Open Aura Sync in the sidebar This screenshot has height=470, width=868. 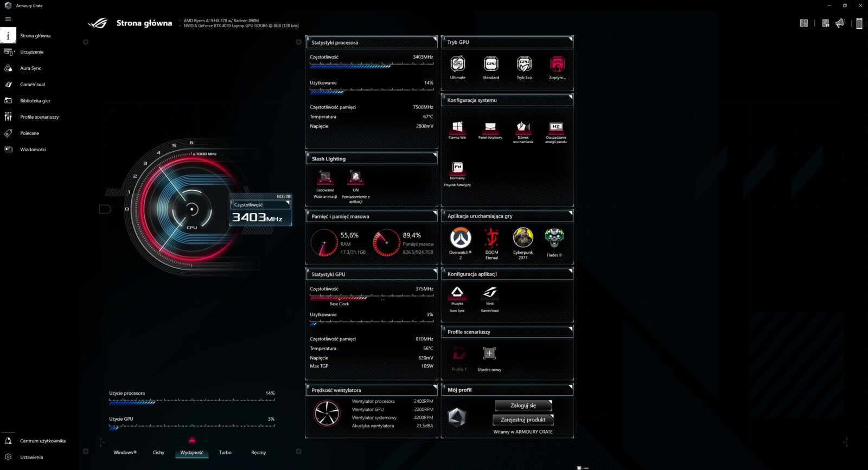pos(30,68)
